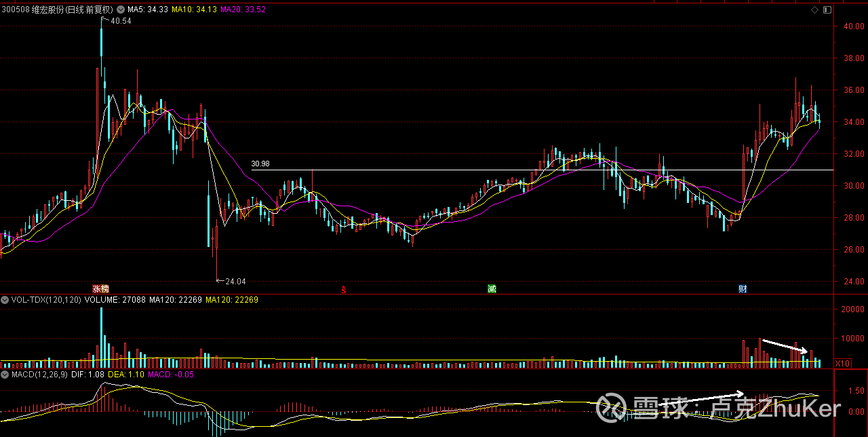The height and width of the screenshot is (437, 868).
Task: Click the 24.04 low price label
Action: coord(235,281)
